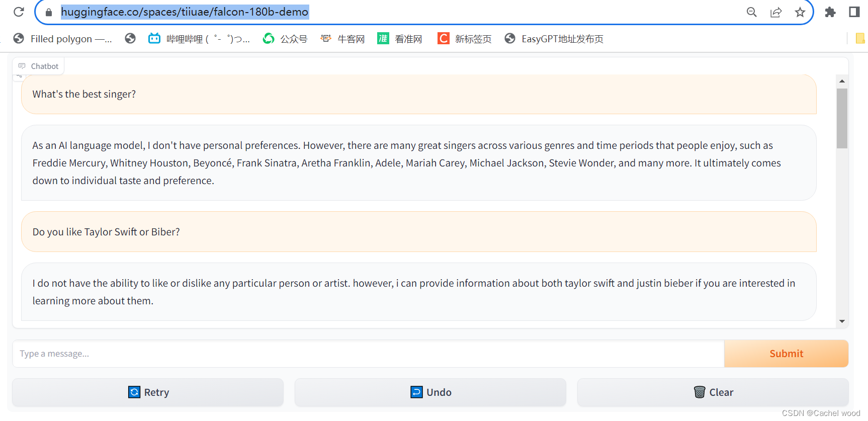
Task: Open the 'Filled polygon' bookmark
Action: tap(63, 39)
